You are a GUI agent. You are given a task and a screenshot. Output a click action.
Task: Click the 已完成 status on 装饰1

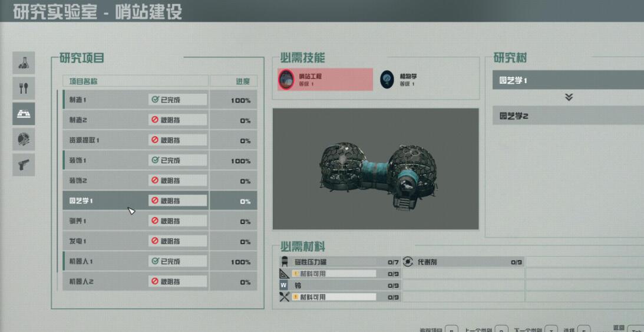[177, 160]
